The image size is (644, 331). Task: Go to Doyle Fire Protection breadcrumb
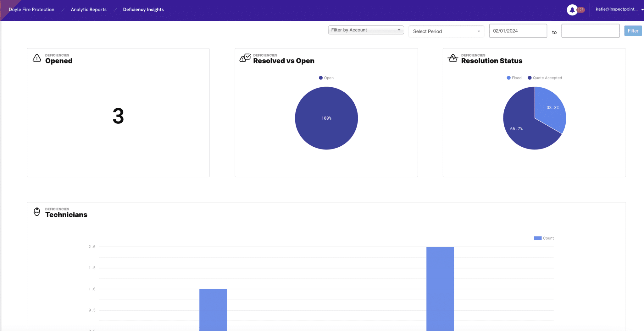(x=31, y=10)
